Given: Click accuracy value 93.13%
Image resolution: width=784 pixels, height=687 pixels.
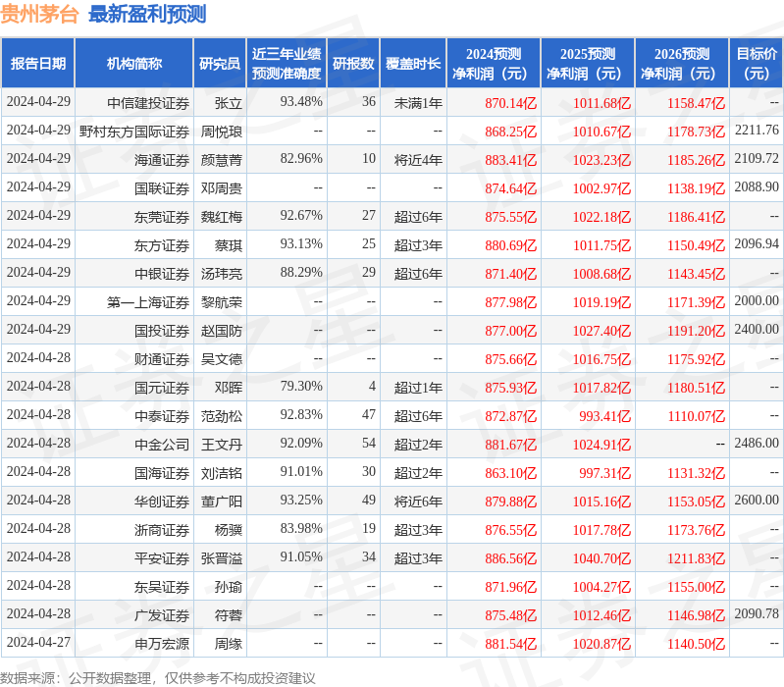Looking at the screenshot, I should tap(301, 244).
